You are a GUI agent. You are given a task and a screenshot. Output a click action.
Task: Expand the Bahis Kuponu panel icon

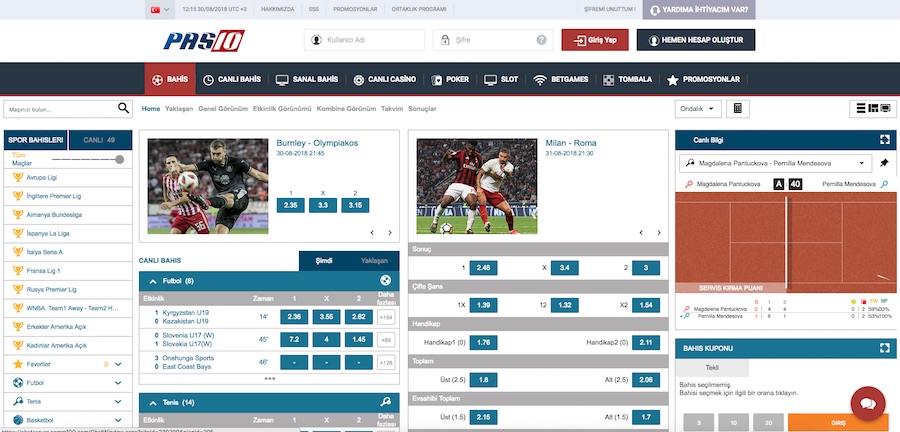pyautogui.click(x=883, y=348)
